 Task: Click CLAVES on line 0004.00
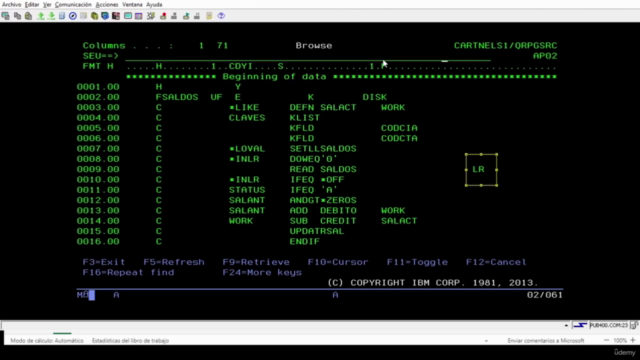247,118
